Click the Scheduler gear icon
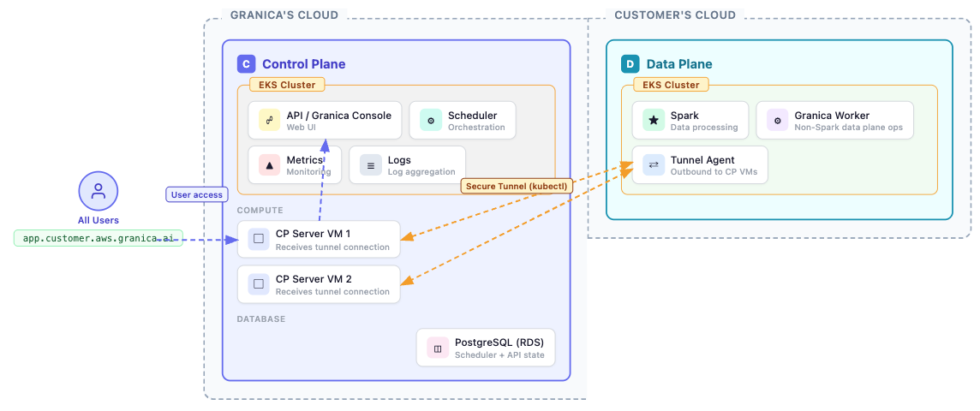 tap(431, 121)
